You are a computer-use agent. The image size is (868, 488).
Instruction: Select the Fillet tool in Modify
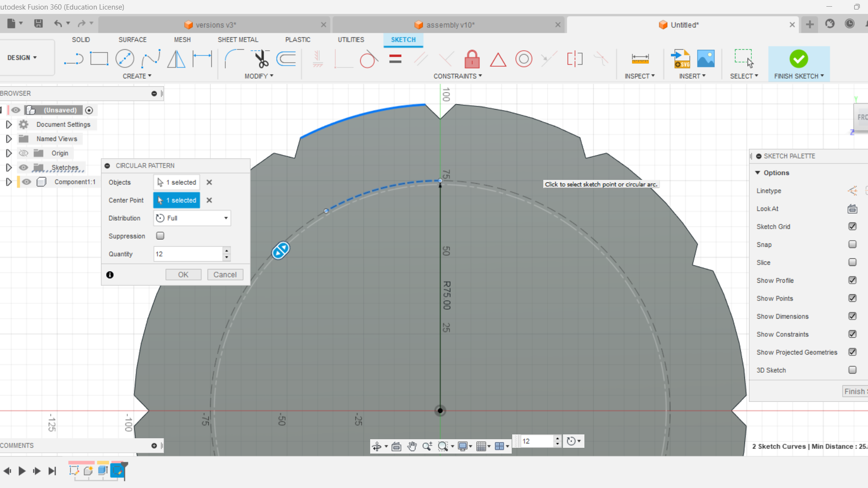pos(234,58)
